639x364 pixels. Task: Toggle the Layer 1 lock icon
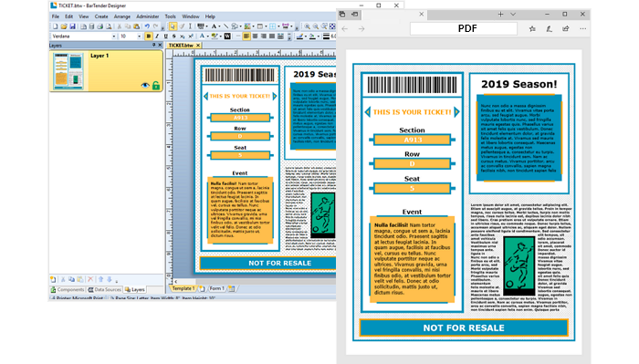[156, 85]
